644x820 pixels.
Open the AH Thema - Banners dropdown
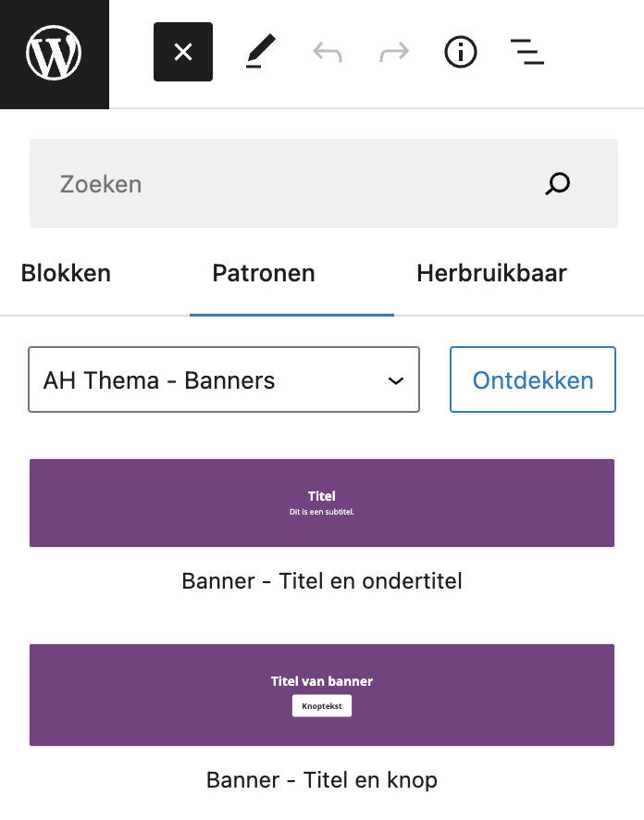(224, 379)
